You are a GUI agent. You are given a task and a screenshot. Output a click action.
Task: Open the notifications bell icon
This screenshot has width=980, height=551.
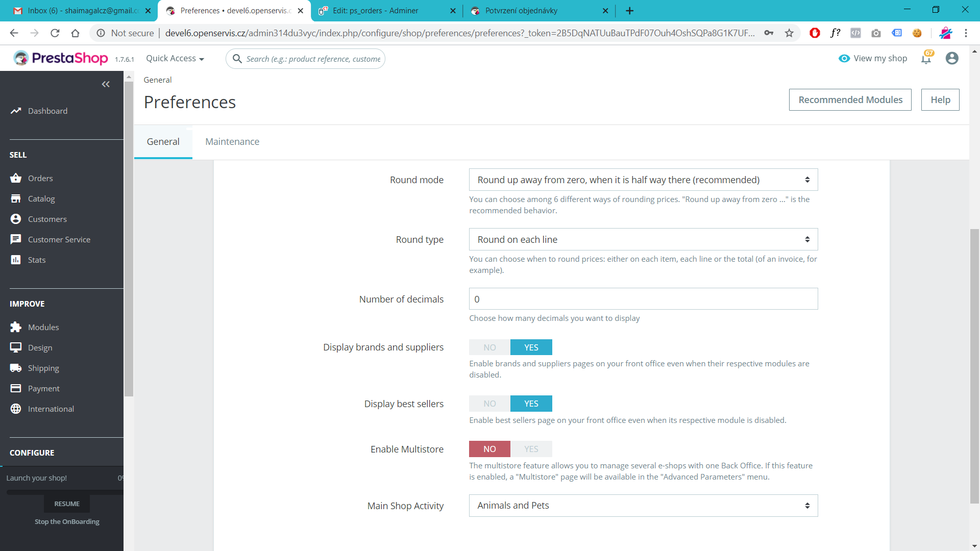pos(926,59)
